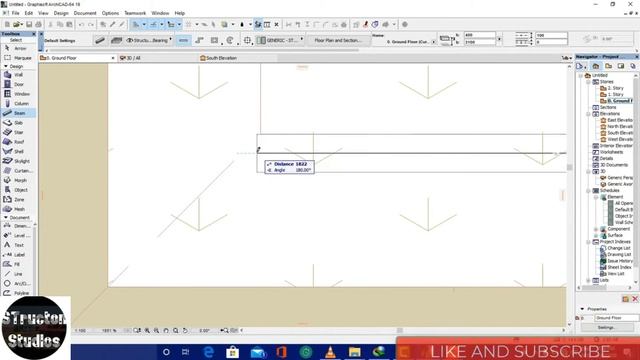Image resolution: width=640 pixels, height=360 pixels.
Task: Choose the Wall tool
Action: coord(18,75)
